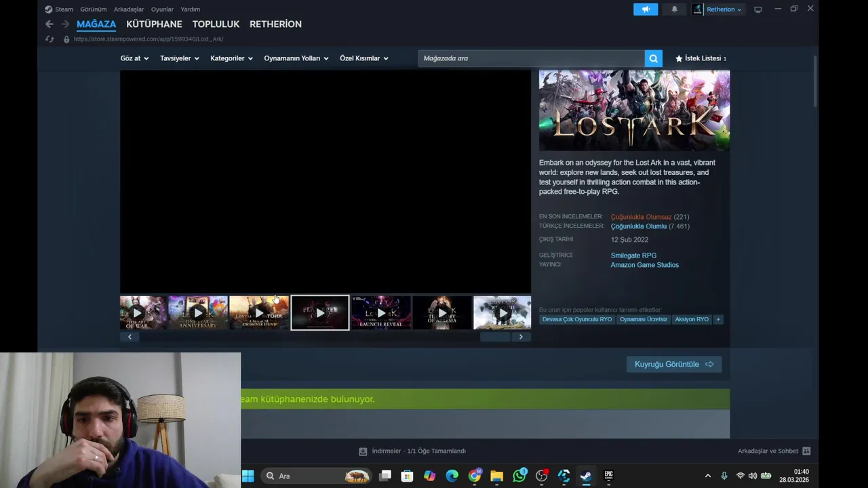
Task: Select the Devasa Çok Oyunculu RYO tag
Action: coord(577,319)
